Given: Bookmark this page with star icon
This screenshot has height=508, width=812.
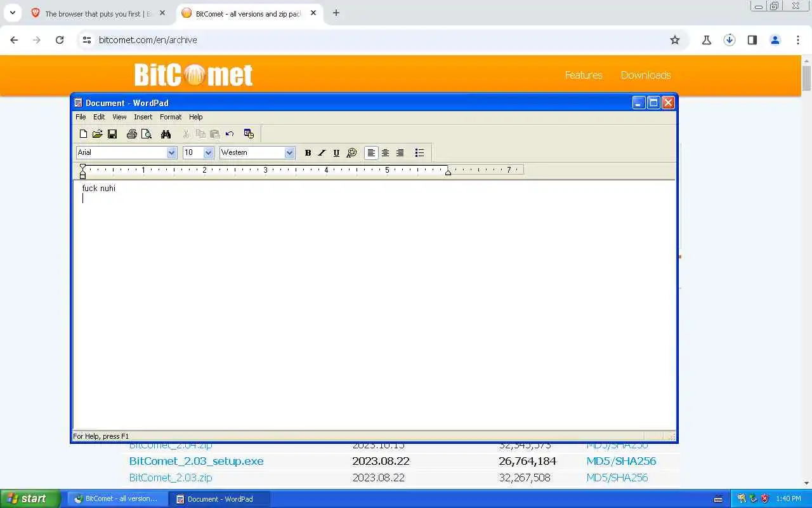Looking at the screenshot, I should [x=675, y=40].
